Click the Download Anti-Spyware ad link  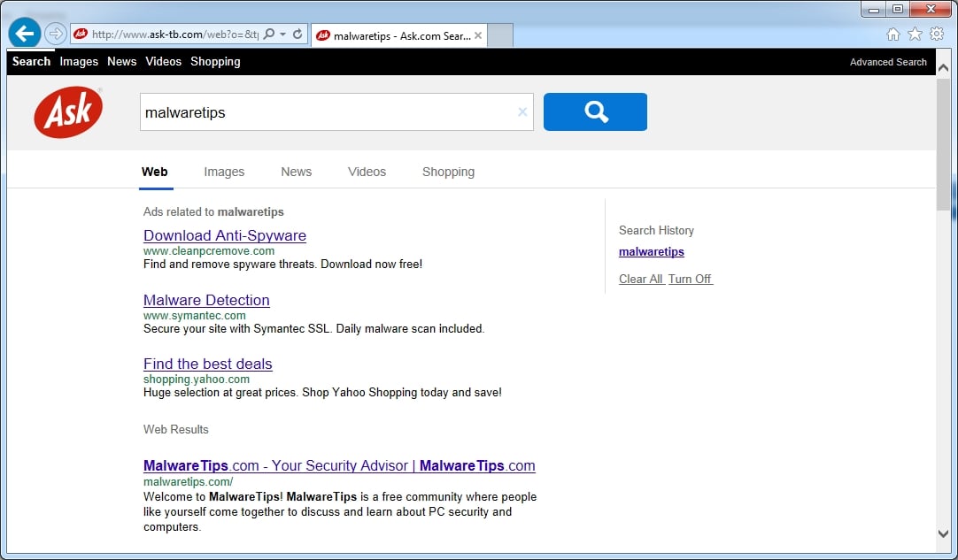(224, 235)
